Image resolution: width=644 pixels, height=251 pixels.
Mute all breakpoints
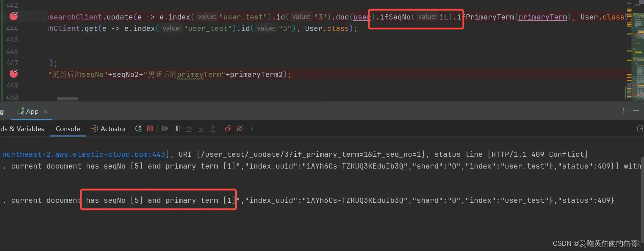click(x=240, y=128)
